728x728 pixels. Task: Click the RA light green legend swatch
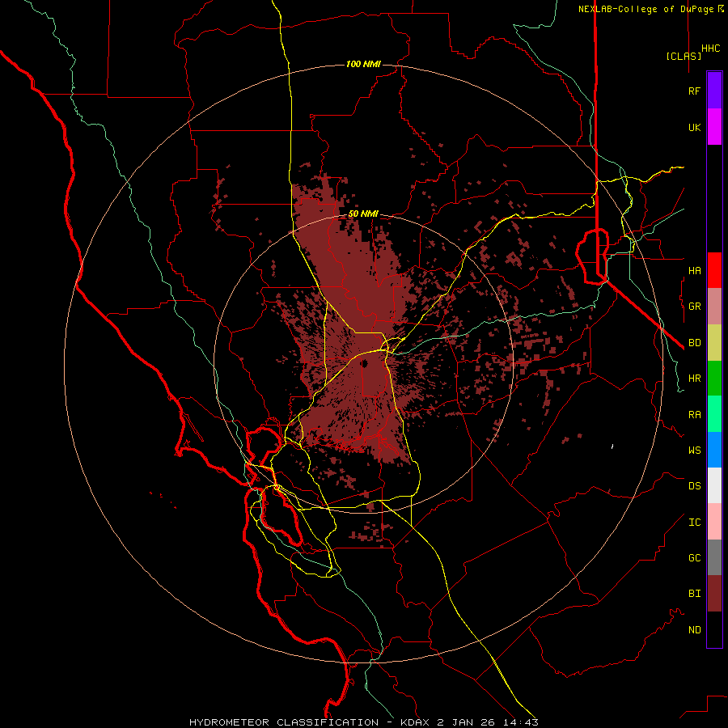click(714, 414)
